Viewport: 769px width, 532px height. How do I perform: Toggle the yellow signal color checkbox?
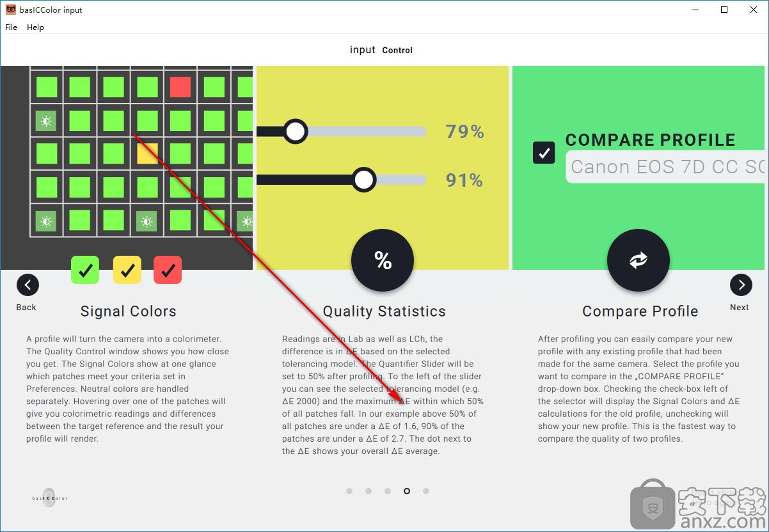[x=127, y=270]
